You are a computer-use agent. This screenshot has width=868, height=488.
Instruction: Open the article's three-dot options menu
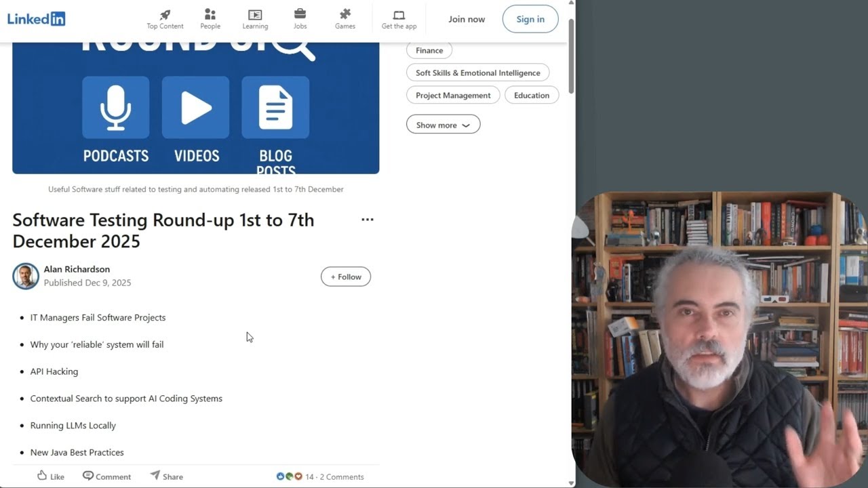point(368,220)
